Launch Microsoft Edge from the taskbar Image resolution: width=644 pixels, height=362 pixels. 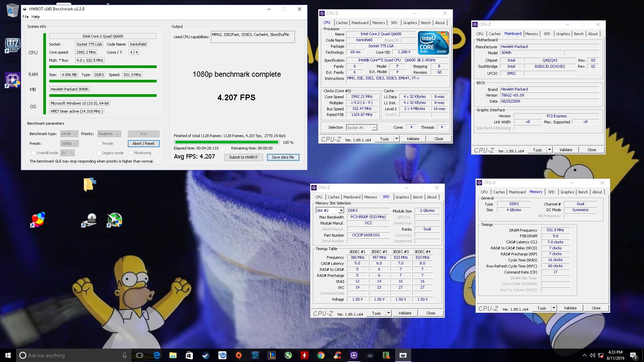(x=157, y=355)
